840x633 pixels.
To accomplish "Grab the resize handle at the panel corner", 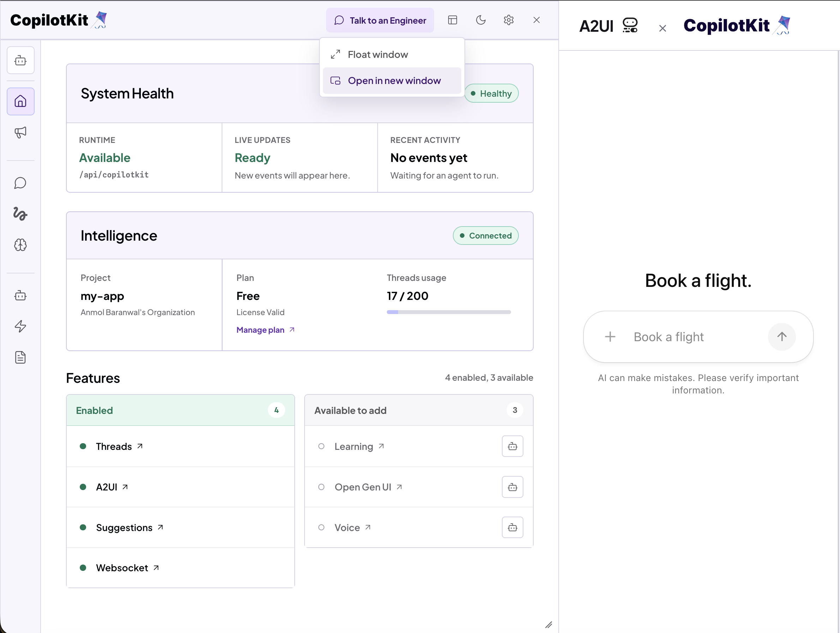I will (x=548, y=625).
